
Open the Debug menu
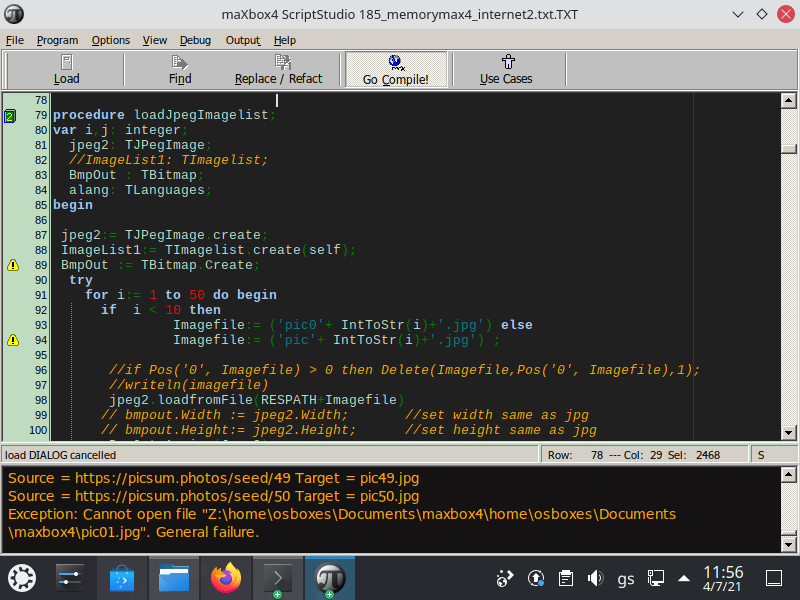195,40
